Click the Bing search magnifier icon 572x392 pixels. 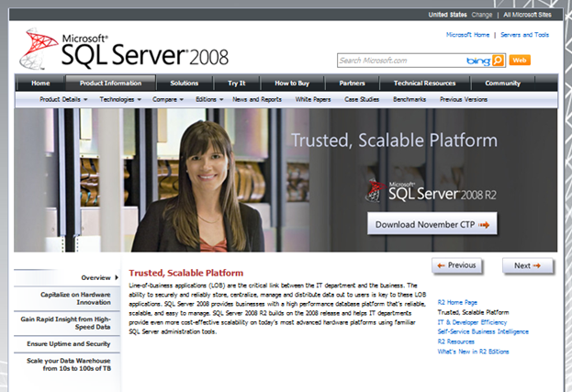point(498,61)
